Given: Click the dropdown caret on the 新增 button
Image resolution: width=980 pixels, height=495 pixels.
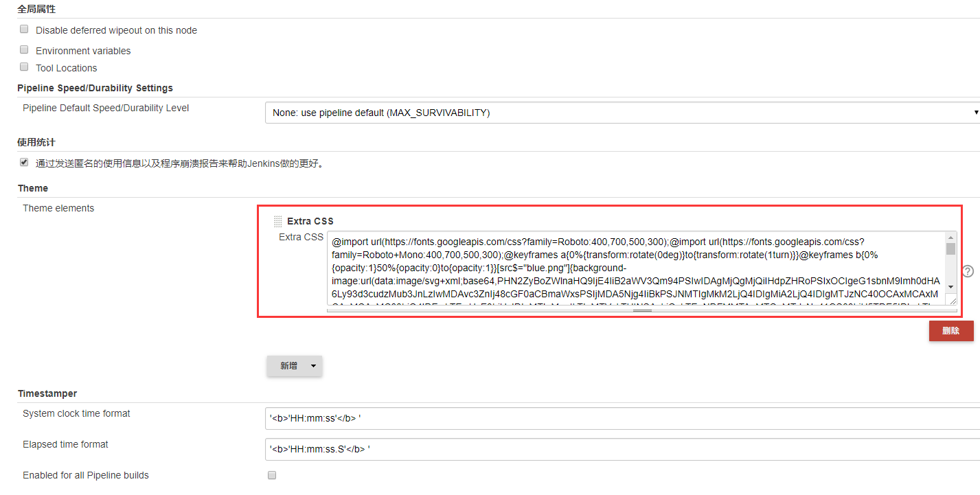Looking at the screenshot, I should point(315,366).
